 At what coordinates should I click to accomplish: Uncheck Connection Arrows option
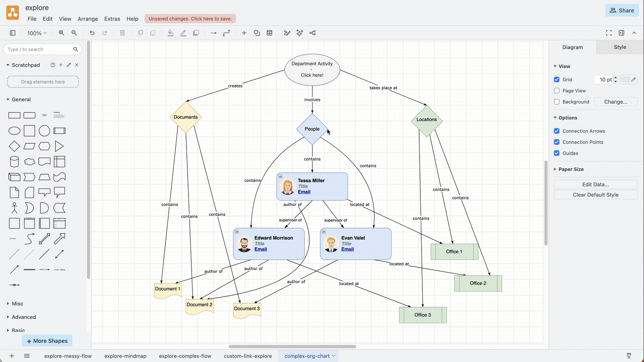557,131
